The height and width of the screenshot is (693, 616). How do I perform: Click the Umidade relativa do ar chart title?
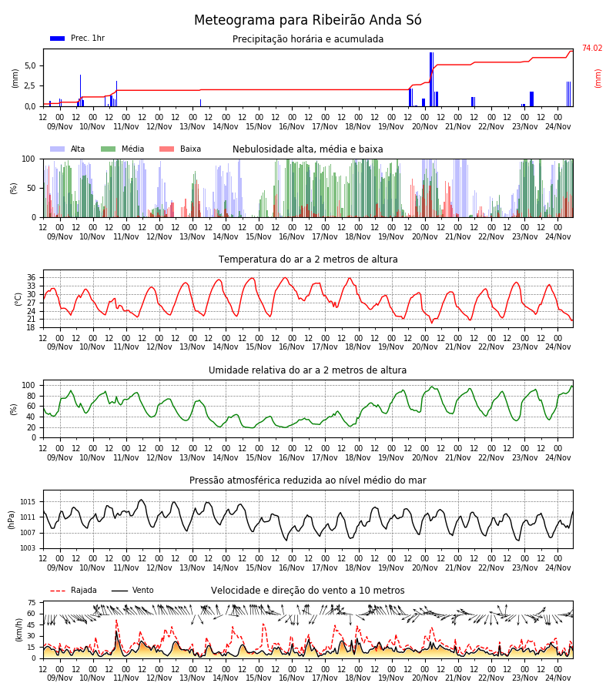tap(308, 370)
